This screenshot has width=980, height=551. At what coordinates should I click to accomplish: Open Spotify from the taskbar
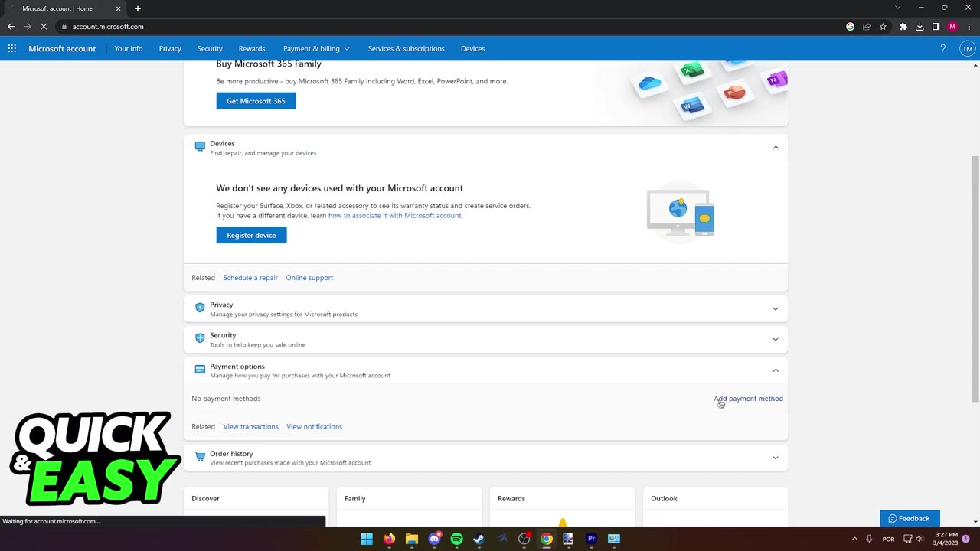[x=456, y=539]
